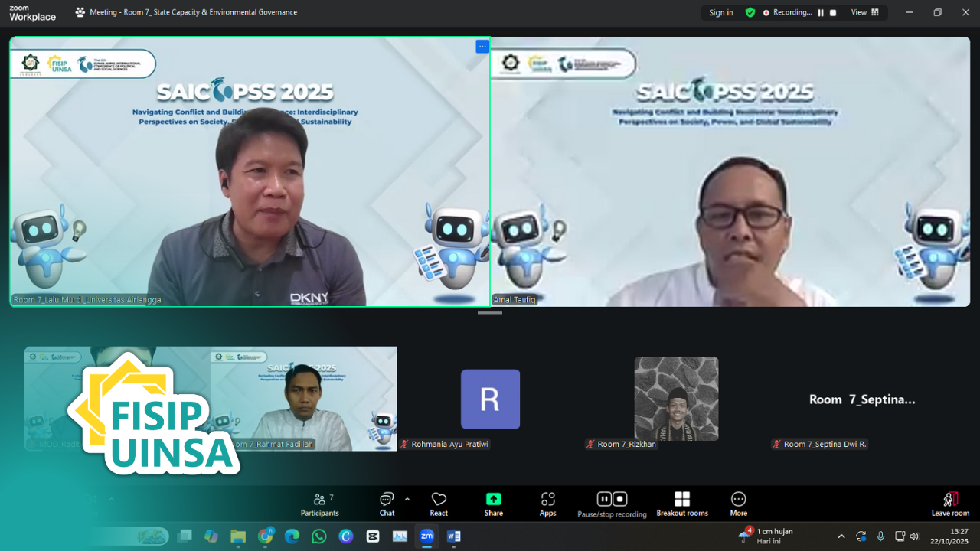The width and height of the screenshot is (980, 551).
Task: Stop recording from the top bar
Action: pos(833,12)
